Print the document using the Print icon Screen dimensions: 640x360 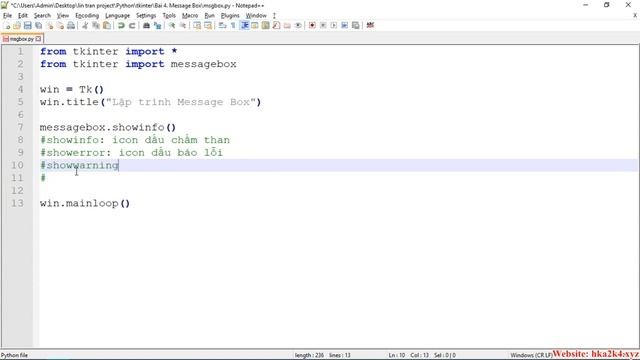[x=71, y=25]
